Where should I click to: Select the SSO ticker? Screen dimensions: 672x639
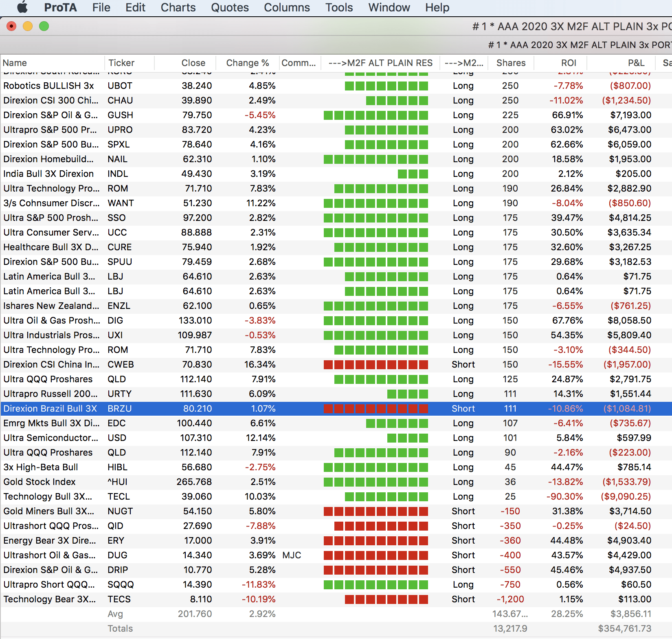[116, 218]
